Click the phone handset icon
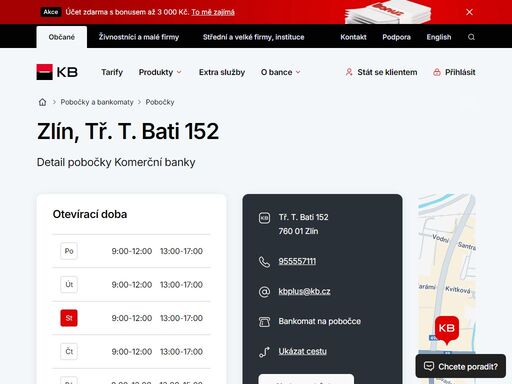Viewport: 512px width, 384px height. click(264, 262)
